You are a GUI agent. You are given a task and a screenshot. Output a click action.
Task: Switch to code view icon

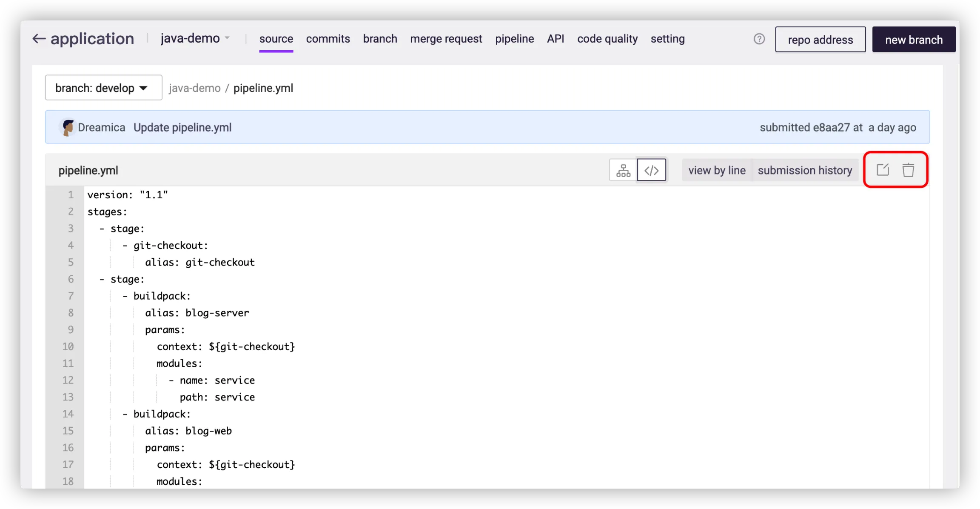(x=651, y=170)
